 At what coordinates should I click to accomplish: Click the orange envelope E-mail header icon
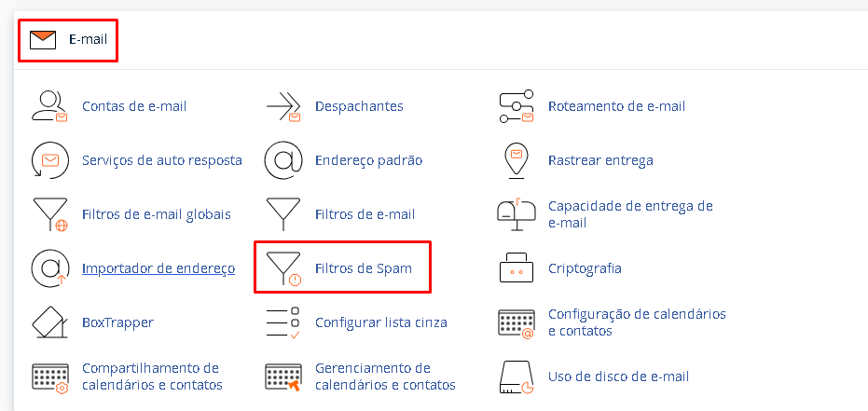click(x=43, y=40)
